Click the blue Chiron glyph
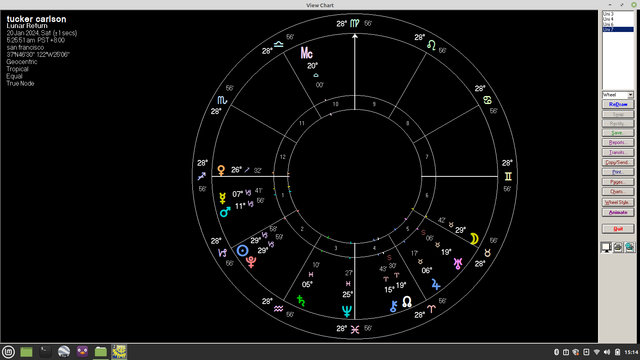Screen dimensions: 640x360 pos(393,307)
